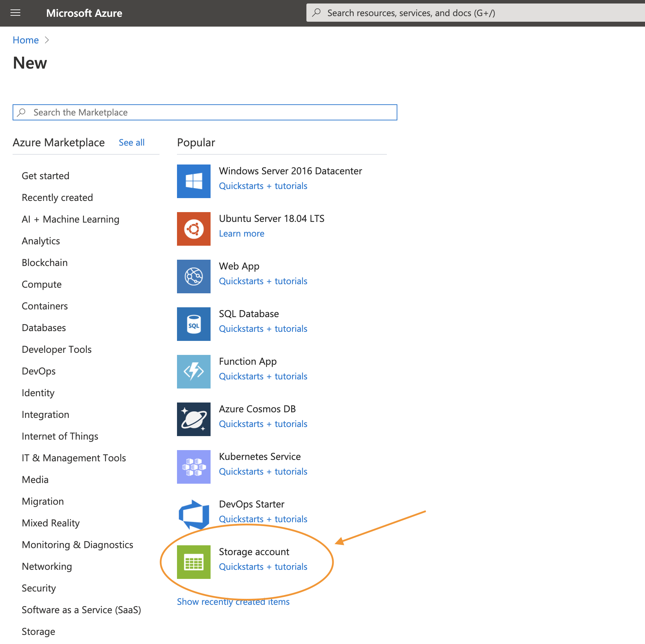Viewport: 645px width, 644px height.
Task: Select Media category
Action: coord(35,479)
